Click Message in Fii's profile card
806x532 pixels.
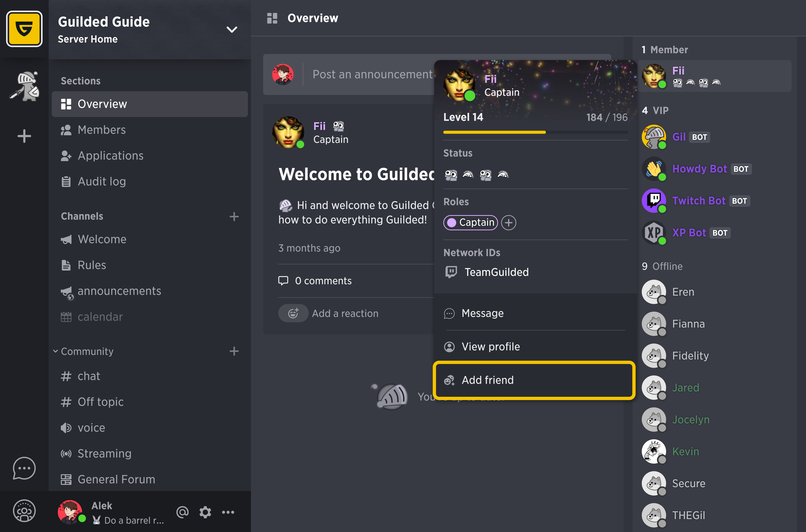click(535, 313)
